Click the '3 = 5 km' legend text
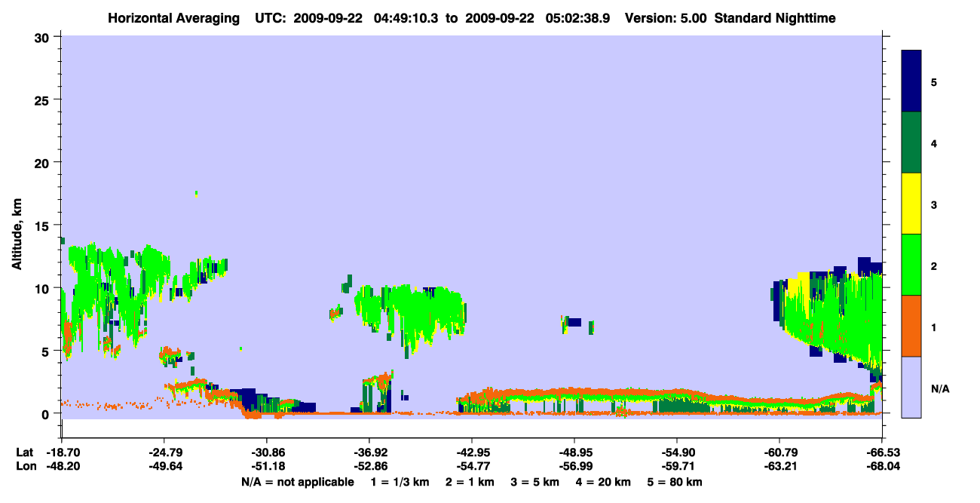This screenshot has width=980, height=503. pyautogui.click(x=534, y=482)
